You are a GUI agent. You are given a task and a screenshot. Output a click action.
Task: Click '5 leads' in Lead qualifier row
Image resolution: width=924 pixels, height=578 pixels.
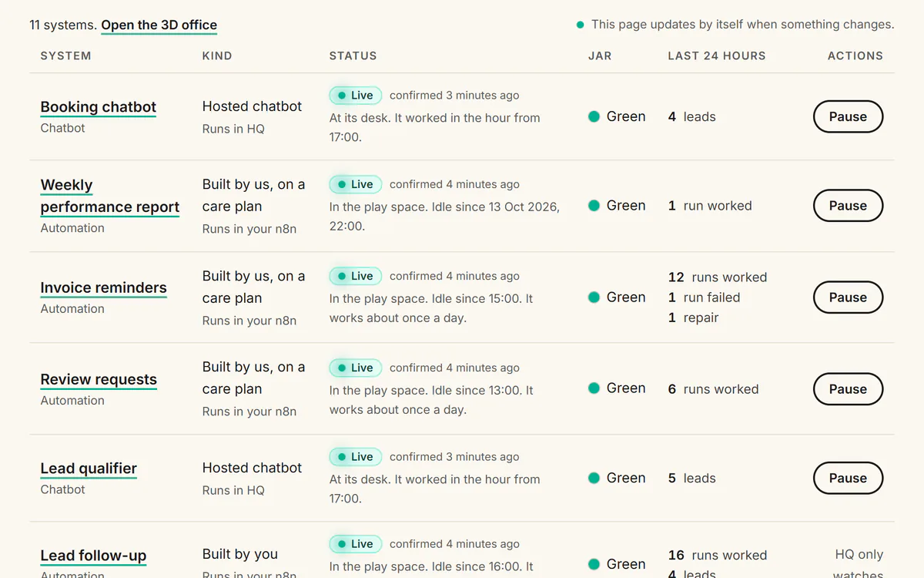click(x=692, y=478)
